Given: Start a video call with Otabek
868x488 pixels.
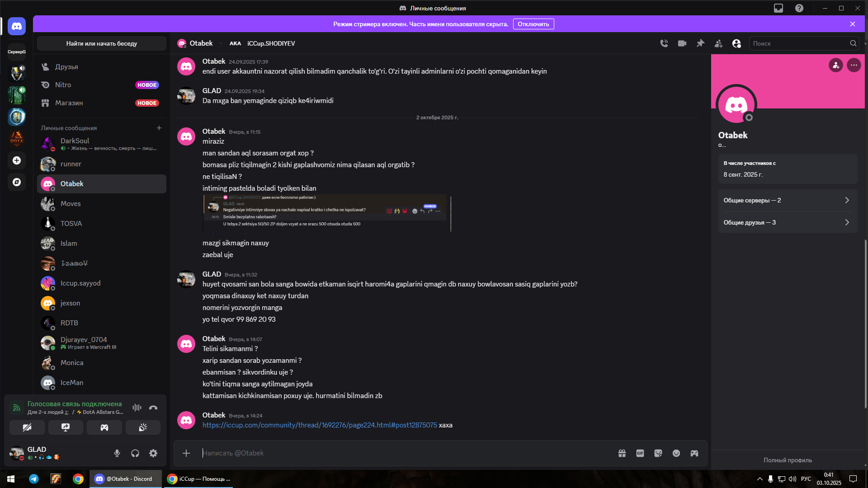Looking at the screenshot, I should [x=682, y=43].
